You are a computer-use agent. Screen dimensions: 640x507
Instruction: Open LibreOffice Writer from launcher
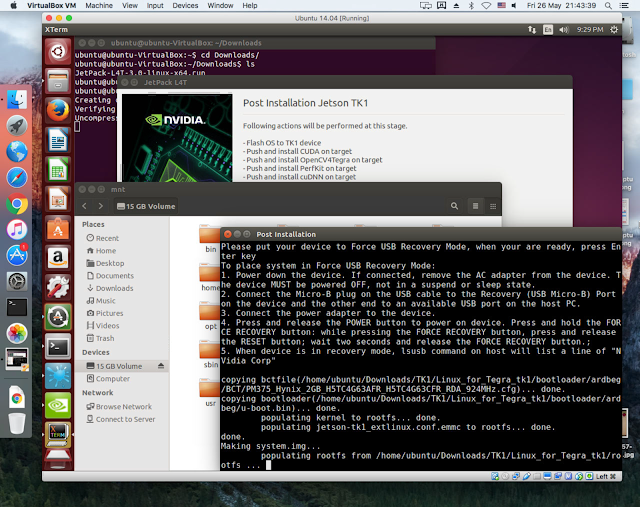58,140
